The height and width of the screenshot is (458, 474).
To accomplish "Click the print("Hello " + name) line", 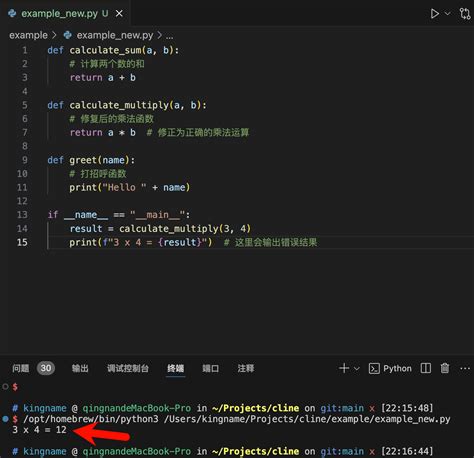I will tap(130, 188).
